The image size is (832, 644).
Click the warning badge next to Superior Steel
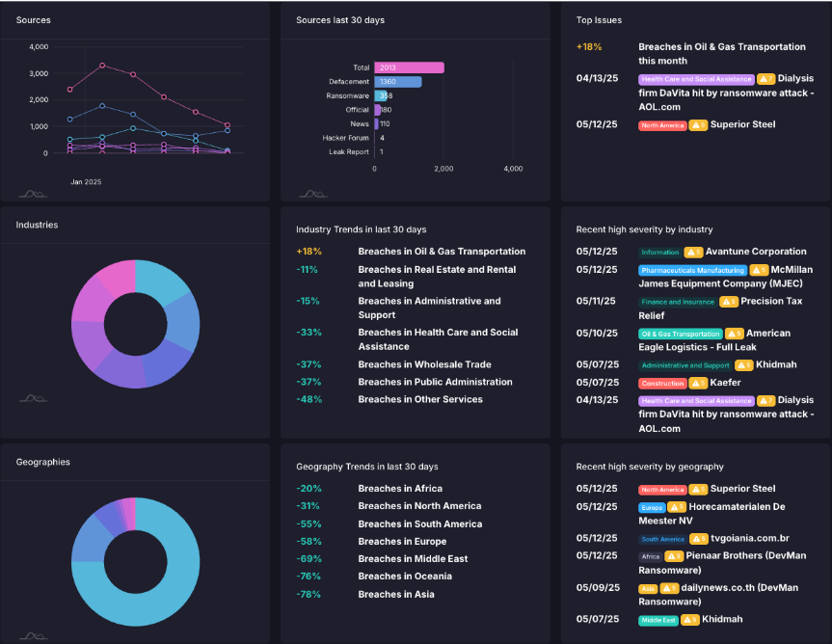click(698, 124)
